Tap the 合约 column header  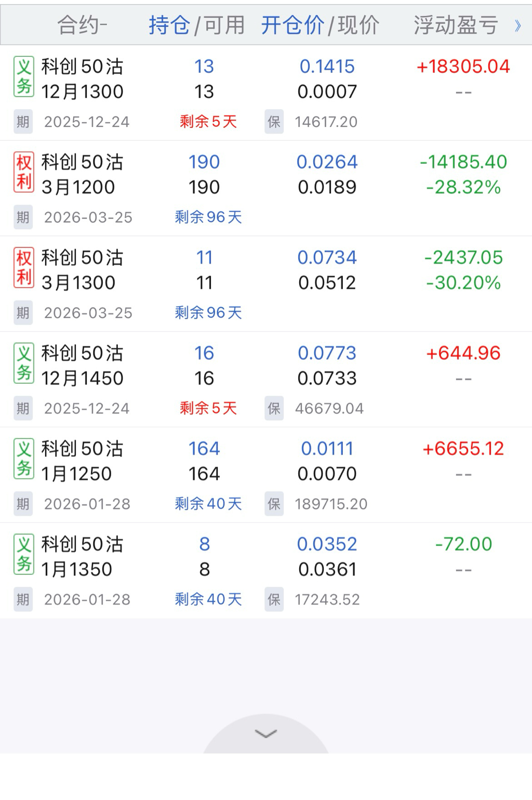pos(82,25)
